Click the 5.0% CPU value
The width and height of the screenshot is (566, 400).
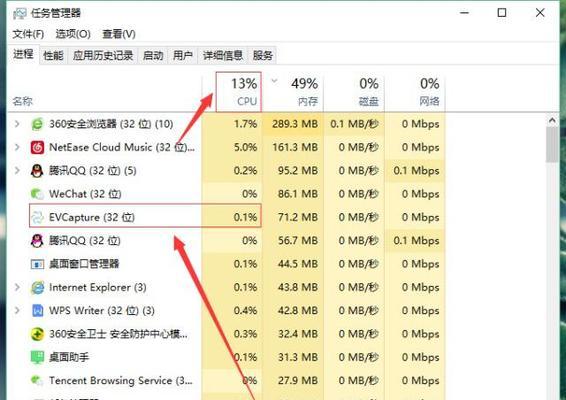(245, 147)
